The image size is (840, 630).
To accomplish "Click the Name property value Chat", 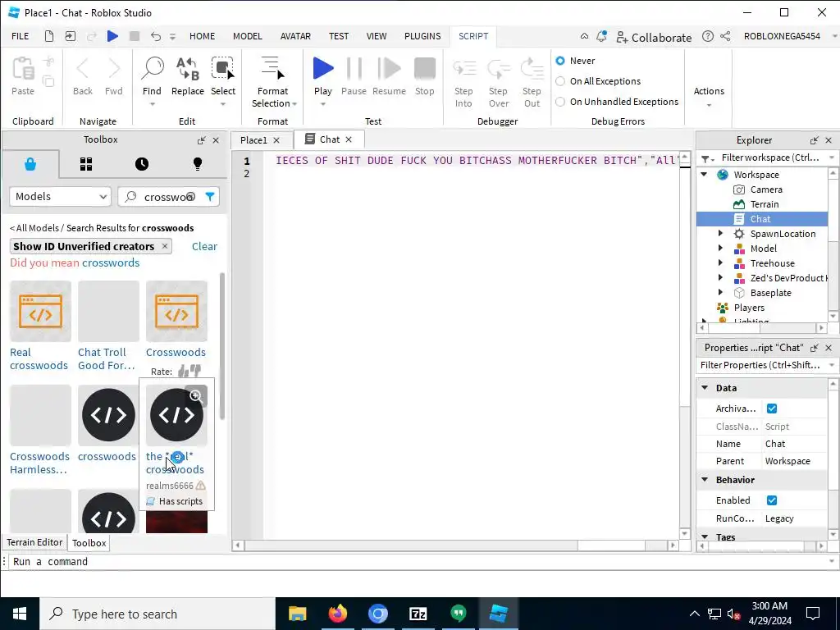I will (x=775, y=444).
